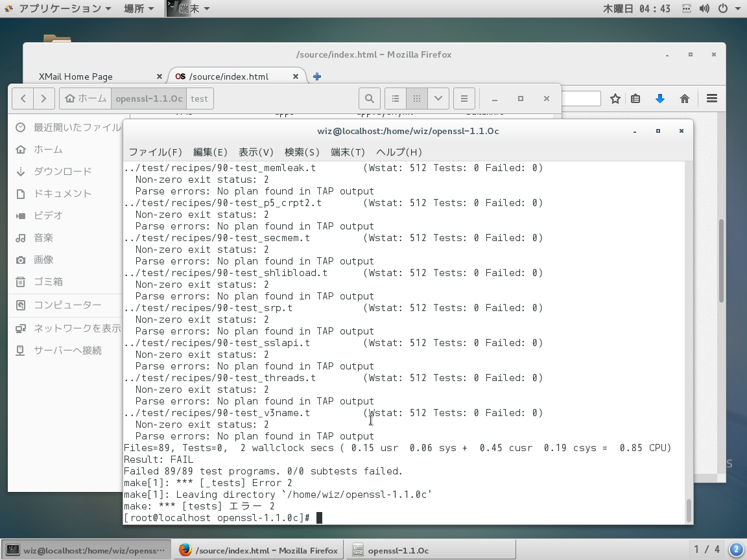The width and height of the screenshot is (747, 560).
Task: Click the ホーム path button
Action: coord(86,99)
